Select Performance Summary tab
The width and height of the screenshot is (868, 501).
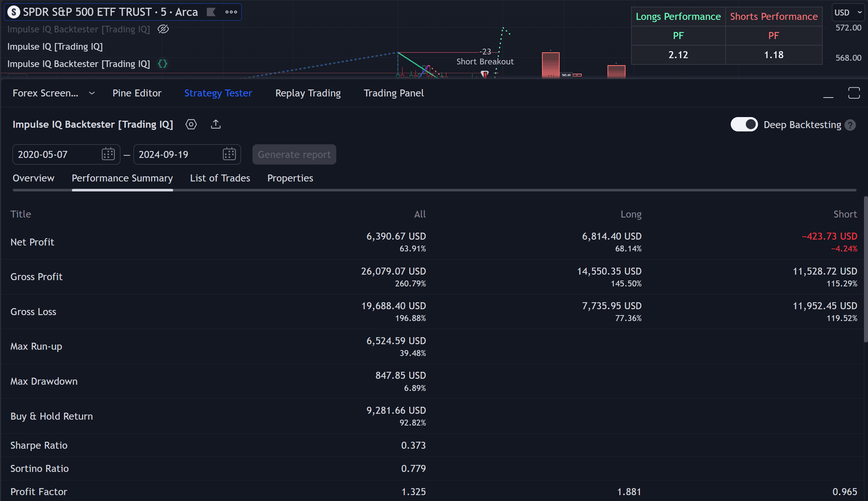122,178
